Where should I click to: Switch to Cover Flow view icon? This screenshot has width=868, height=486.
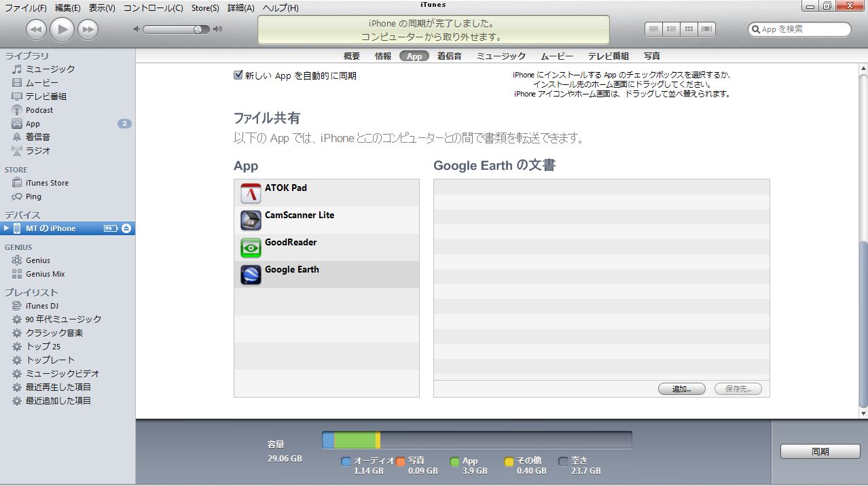[x=707, y=29]
